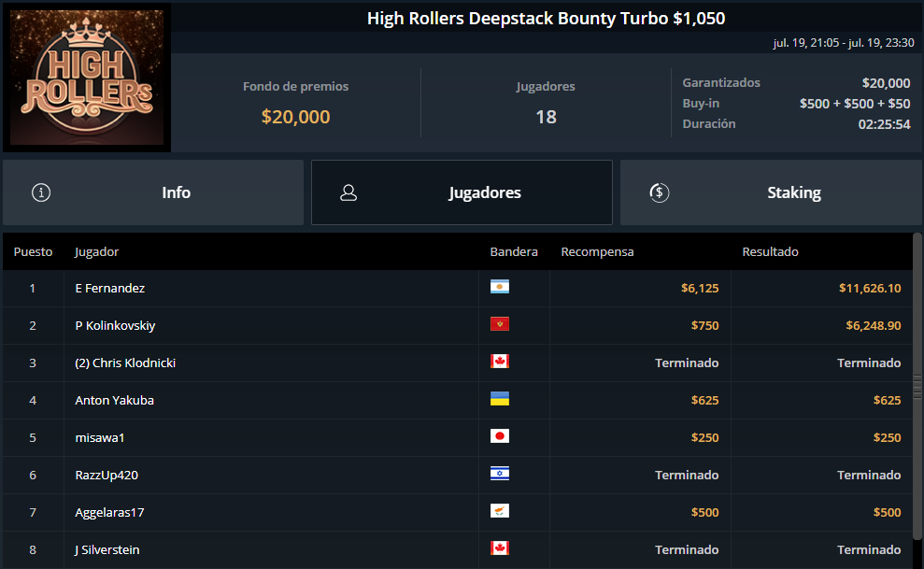Click Argentina flag next to E Fernandez

pyautogui.click(x=500, y=287)
